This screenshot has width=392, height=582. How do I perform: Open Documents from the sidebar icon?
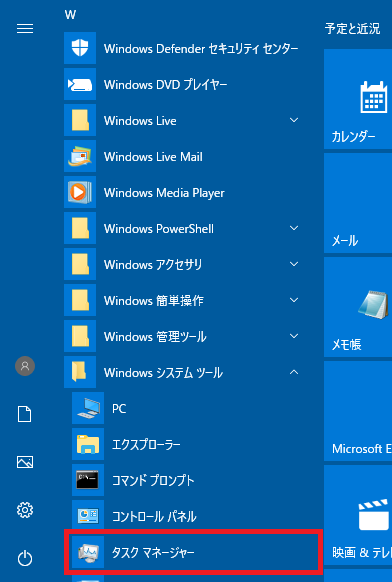click(x=25, y=414)
